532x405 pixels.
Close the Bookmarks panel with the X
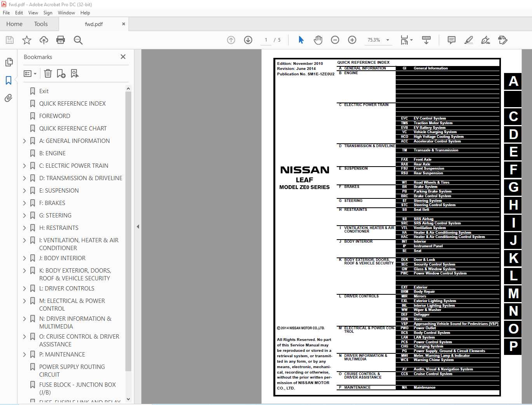pos(123,57)
